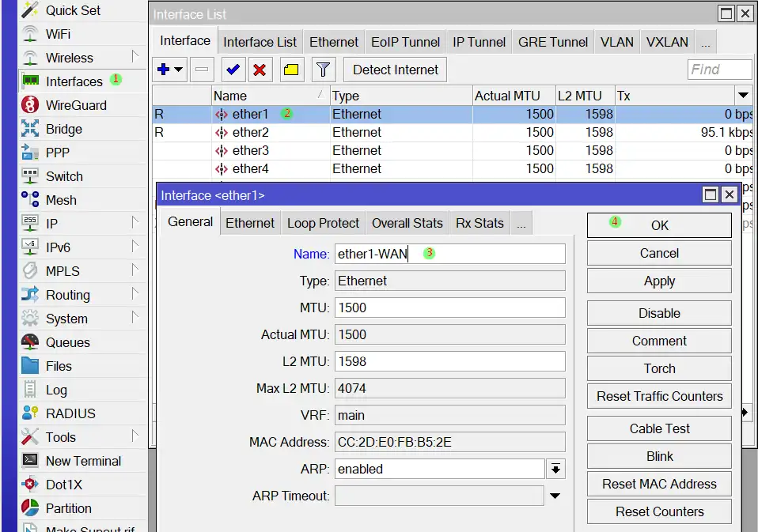Screen dimensions: 758x532
Task: Launch New Terminal from sidebar
Action: click(83, 461)
